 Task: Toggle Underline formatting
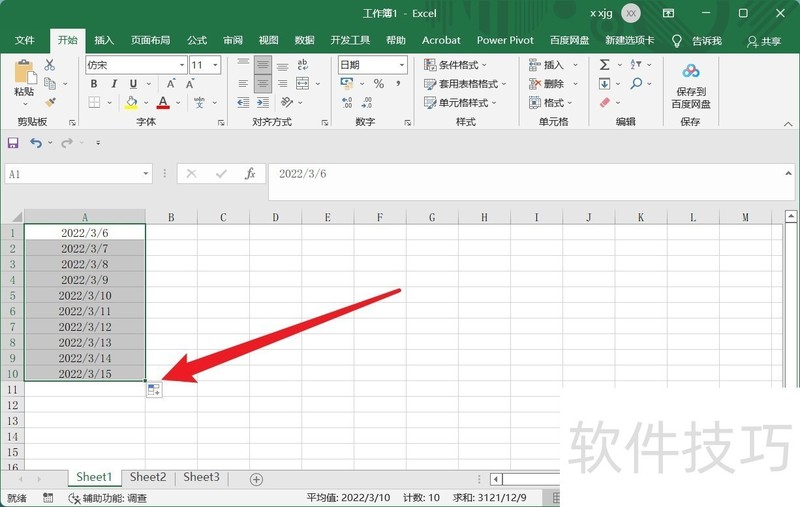[133, 84]
